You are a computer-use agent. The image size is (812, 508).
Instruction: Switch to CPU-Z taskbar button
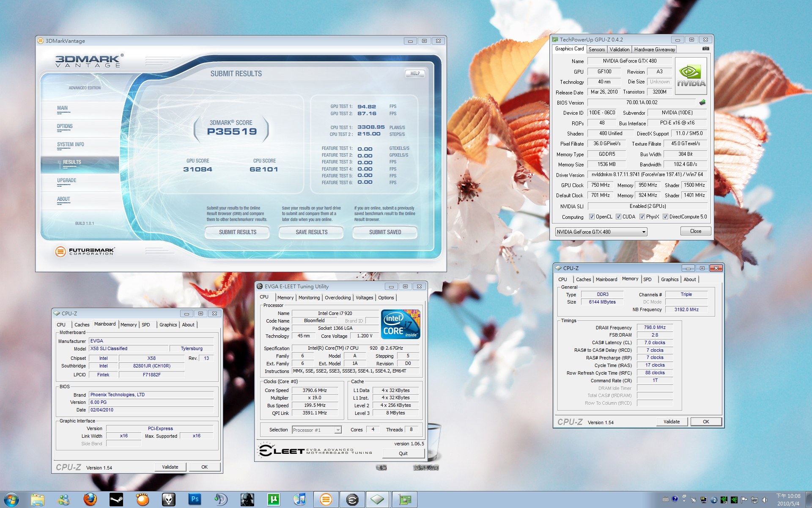[x=378, y=500]
